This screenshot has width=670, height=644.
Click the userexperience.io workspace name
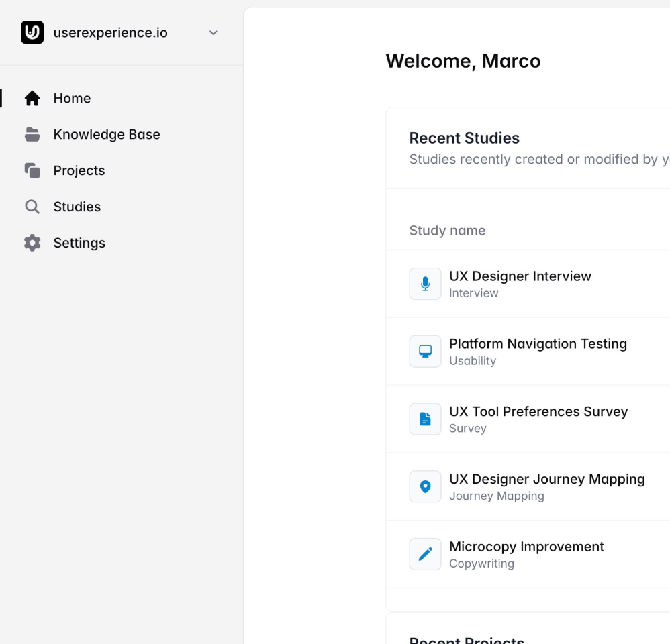[110, 32]
